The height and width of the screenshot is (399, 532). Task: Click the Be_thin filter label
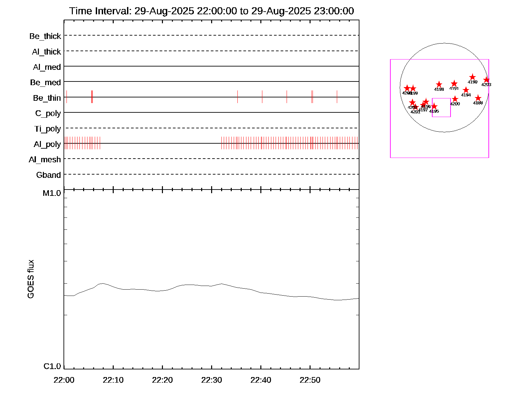[x=47, y=98]
